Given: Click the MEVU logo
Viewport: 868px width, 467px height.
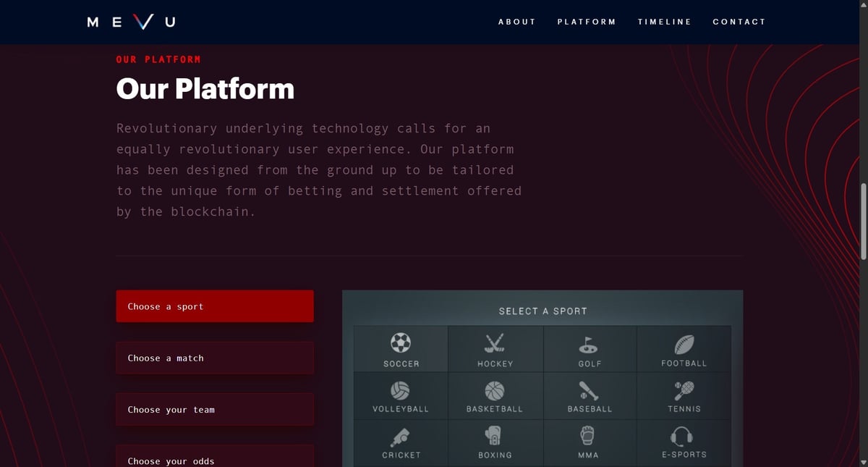Looking at the screenshot, I should tap(132, 22).
